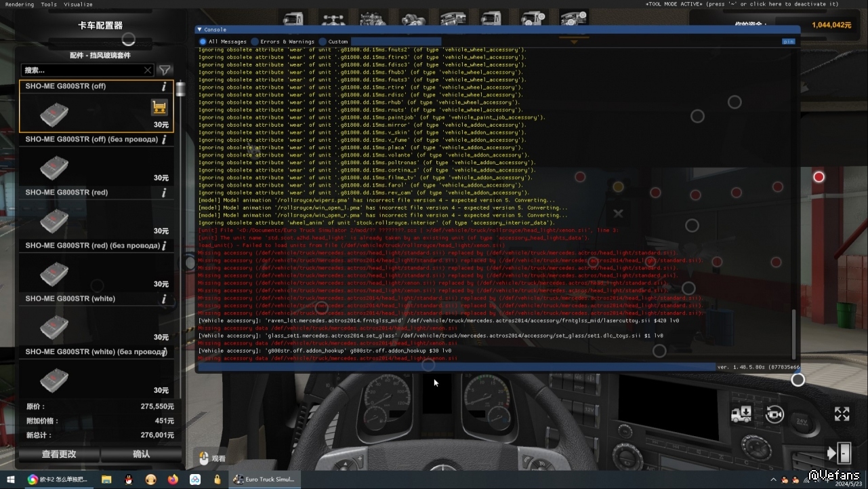Click the truck download icon
The width and height of the screenshot is (868, 489).
(x=741, y=414)
